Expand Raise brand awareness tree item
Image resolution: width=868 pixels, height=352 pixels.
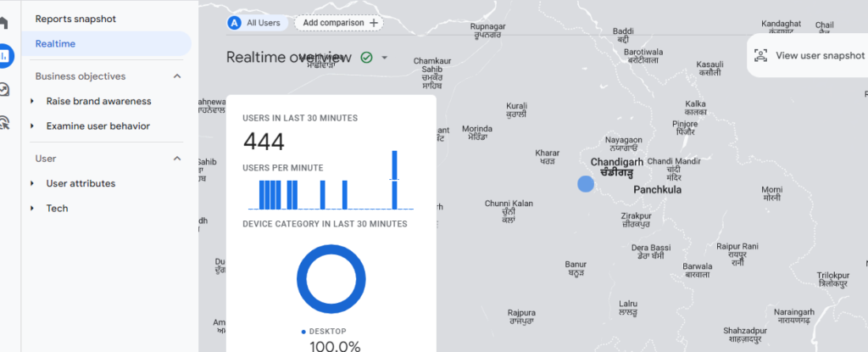click(33, 102)
